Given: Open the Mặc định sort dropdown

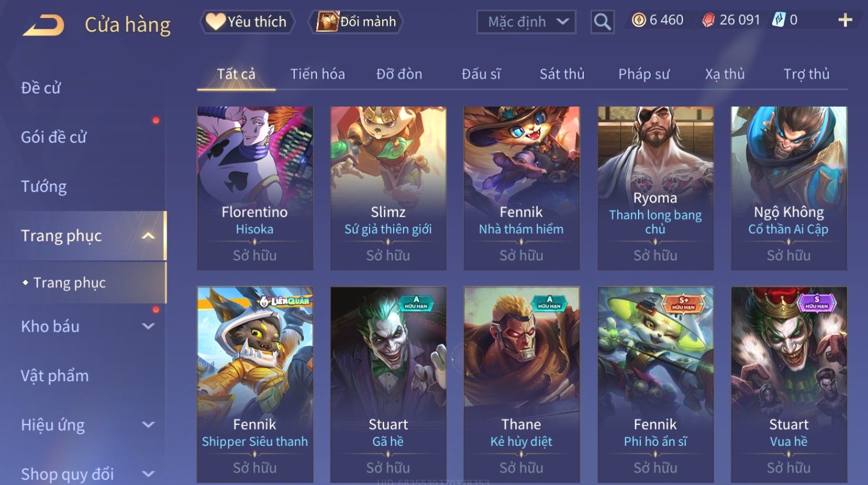Looking at the screenshot, I should click(526, 22).
